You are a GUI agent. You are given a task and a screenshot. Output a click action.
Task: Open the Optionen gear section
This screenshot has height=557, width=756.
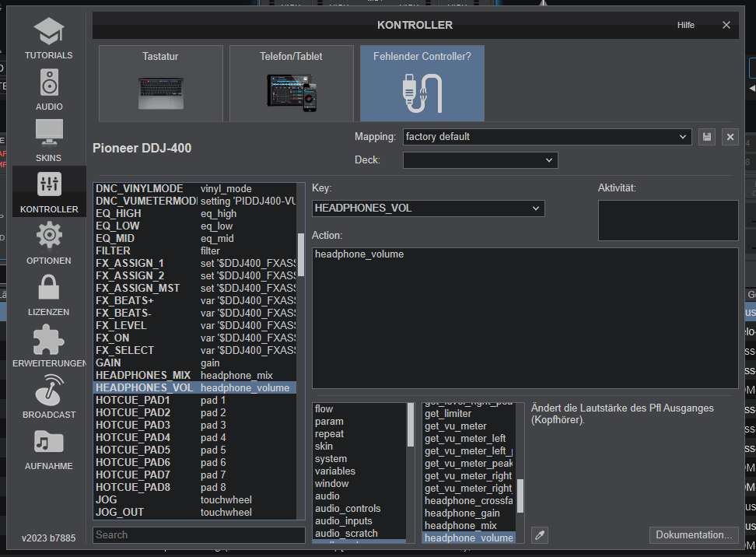coord(49,243)
